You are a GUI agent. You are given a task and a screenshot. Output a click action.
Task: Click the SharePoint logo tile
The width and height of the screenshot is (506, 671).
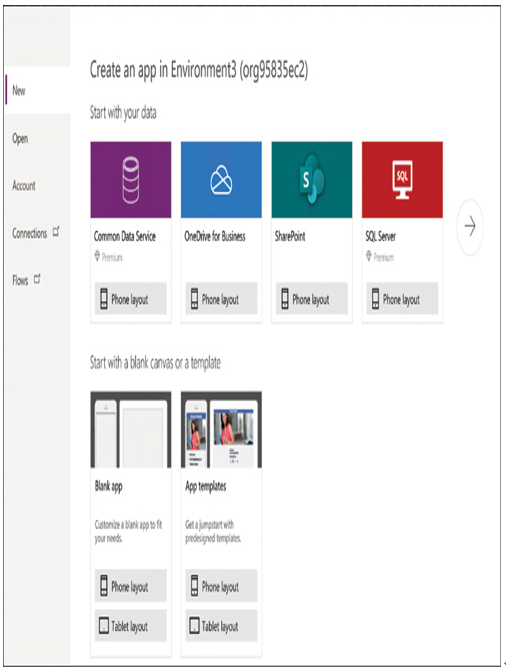pos(312,180)
